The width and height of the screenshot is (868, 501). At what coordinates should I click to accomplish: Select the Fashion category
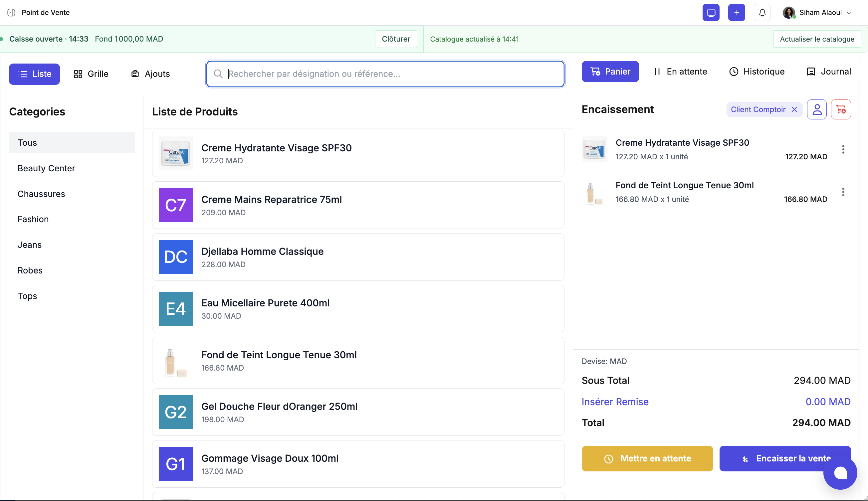tap(72, 219)
